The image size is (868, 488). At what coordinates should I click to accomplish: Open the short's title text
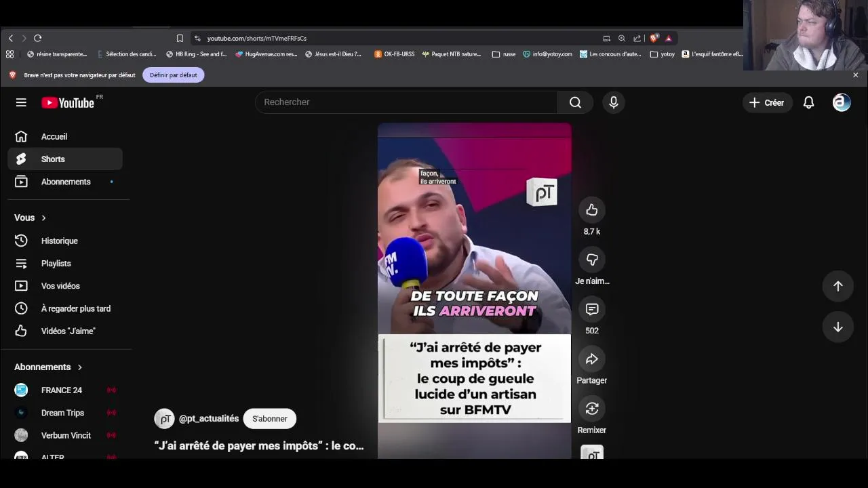(259, 446)
